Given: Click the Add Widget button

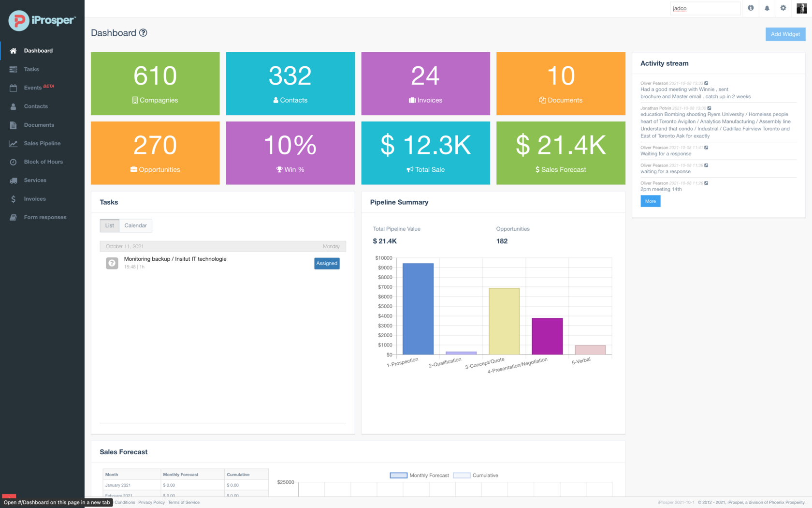Looking at the screenshot, I should (785, 34).
